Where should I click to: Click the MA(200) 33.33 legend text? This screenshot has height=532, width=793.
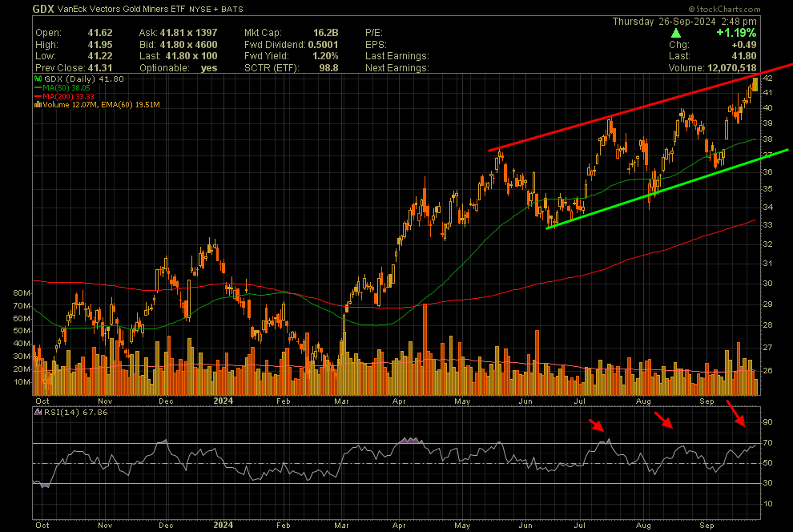(68, 97)
